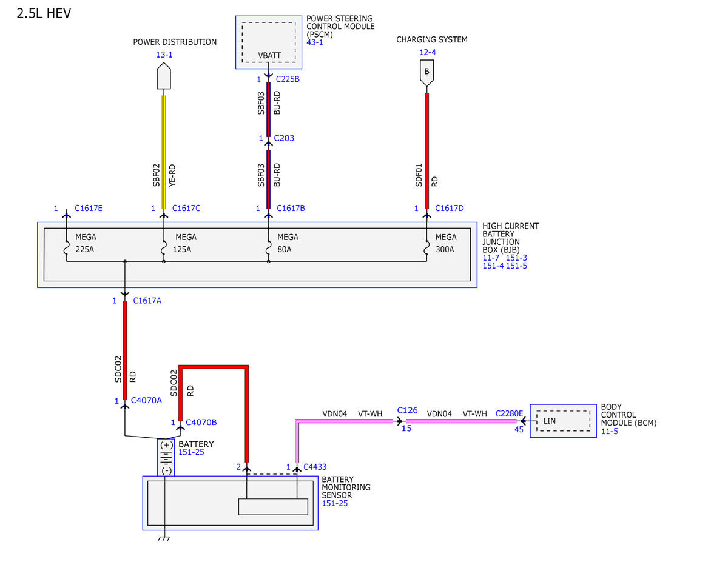
Task: Click connector C1617E label
Action: (89, 209)
